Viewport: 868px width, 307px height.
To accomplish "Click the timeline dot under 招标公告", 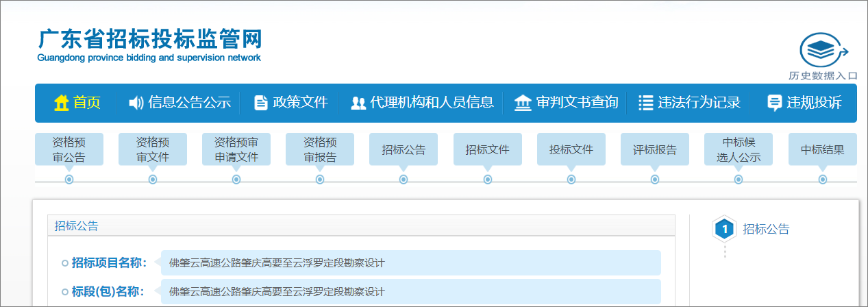I will (x=404, y=180).
